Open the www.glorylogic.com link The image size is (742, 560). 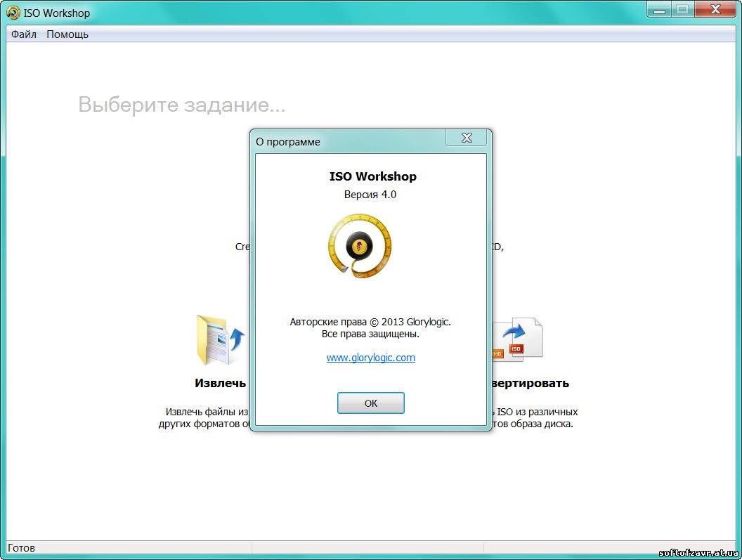coord(370,358)
